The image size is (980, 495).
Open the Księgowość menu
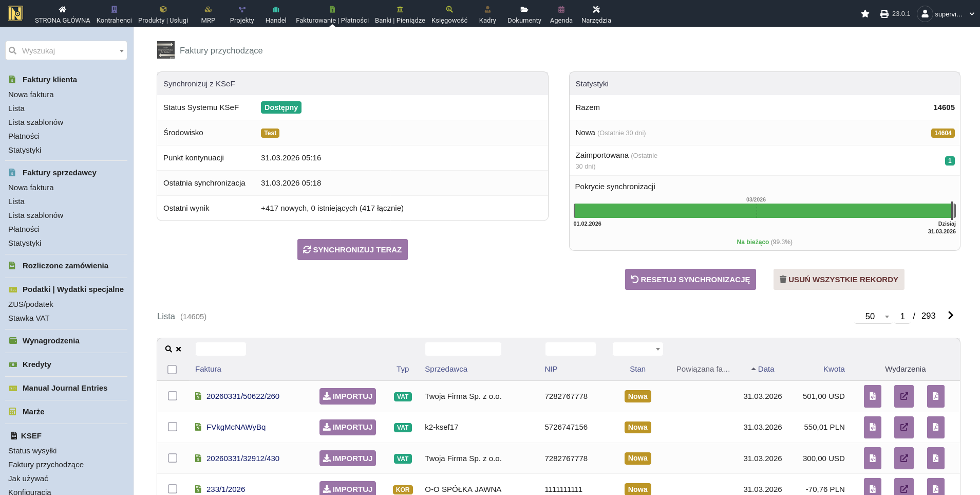pyautogui.click(x=449, y=14)
